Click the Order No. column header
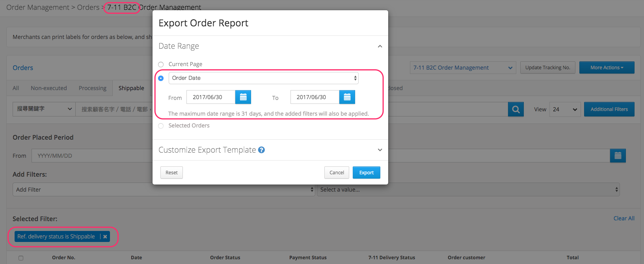This screenshot has width=644, height=264. [63, 258]
